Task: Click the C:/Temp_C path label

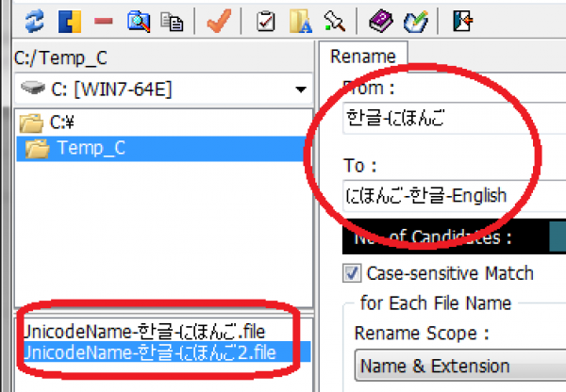Action: pyautogui.click(x=60, y=58)
